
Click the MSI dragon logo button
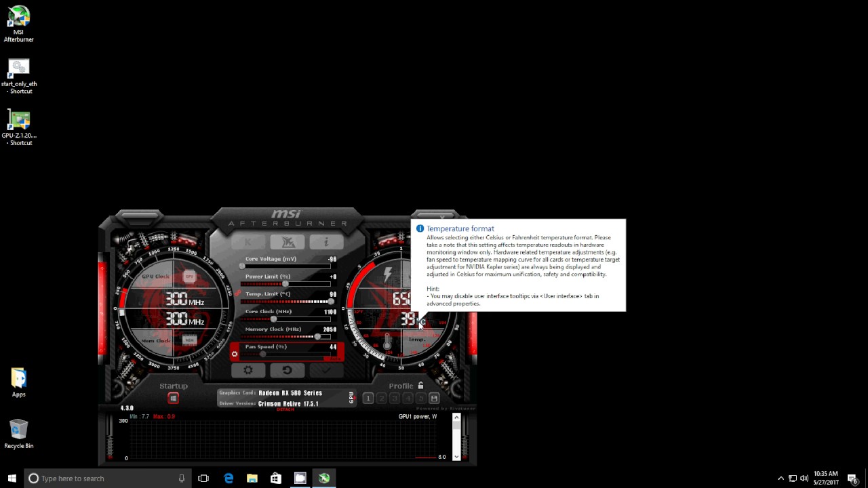(x=287, y=242)
